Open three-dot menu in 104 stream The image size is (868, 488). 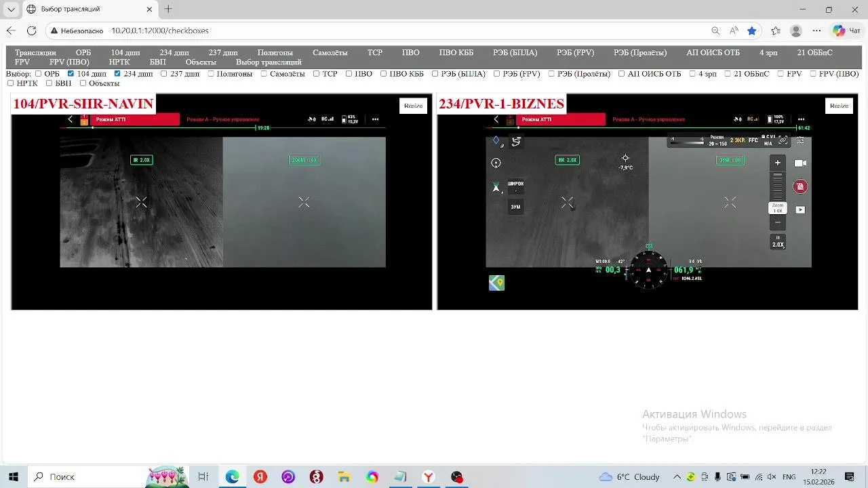click(375, 119)
